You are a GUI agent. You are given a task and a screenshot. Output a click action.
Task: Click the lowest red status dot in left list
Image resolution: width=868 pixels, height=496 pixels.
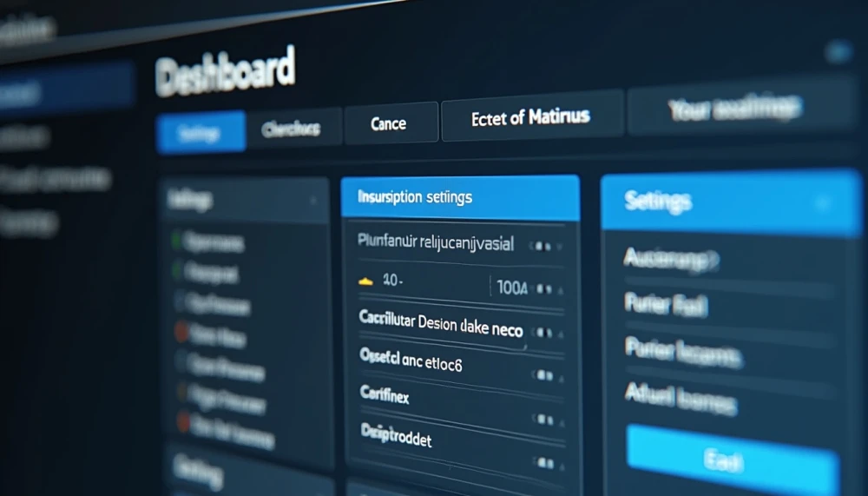pos(184,422)
